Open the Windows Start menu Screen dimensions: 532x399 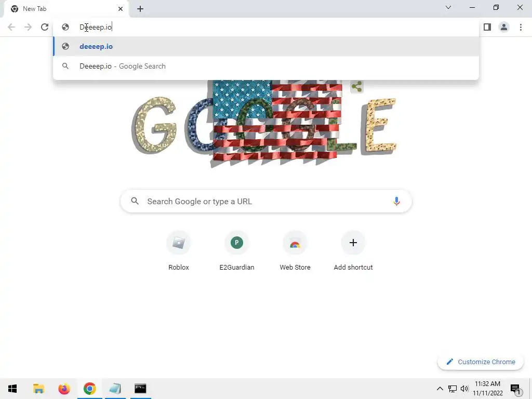tap(12, 389)
